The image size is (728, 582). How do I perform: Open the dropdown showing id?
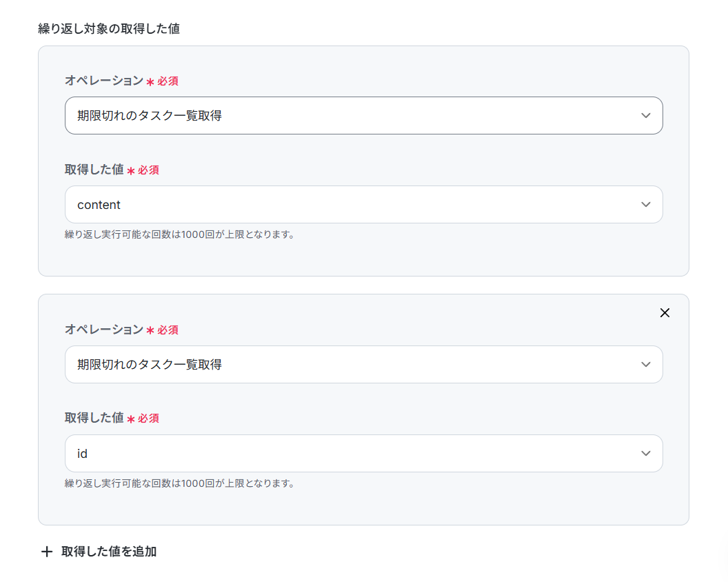coord(363,454)
